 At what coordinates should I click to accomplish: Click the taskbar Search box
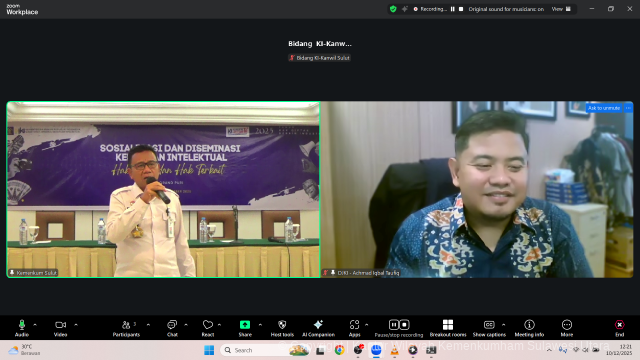264,350
